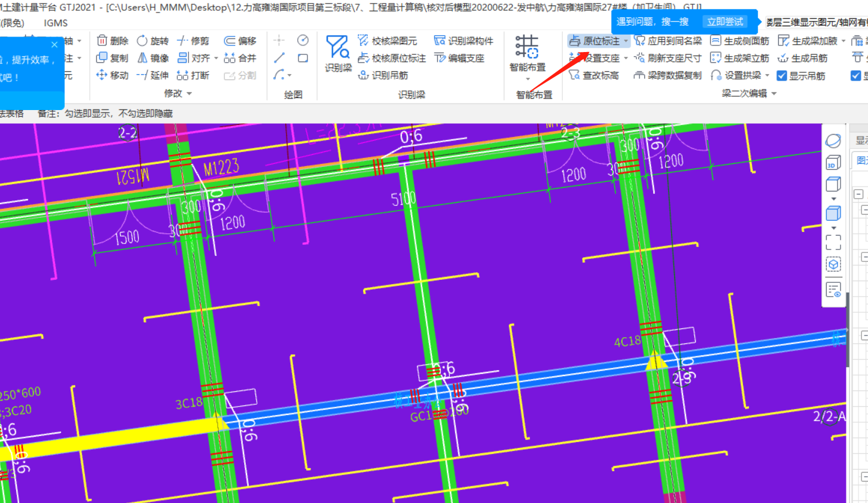Click the 4C18 annotation in the drawing
868x503 pixels.
[628, 342]
